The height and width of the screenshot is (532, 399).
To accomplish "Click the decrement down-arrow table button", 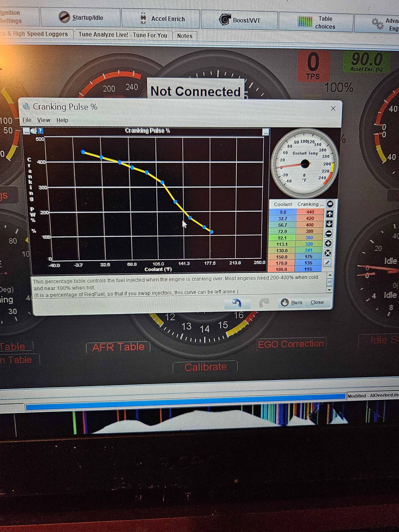I will click(x=329, y=224).
